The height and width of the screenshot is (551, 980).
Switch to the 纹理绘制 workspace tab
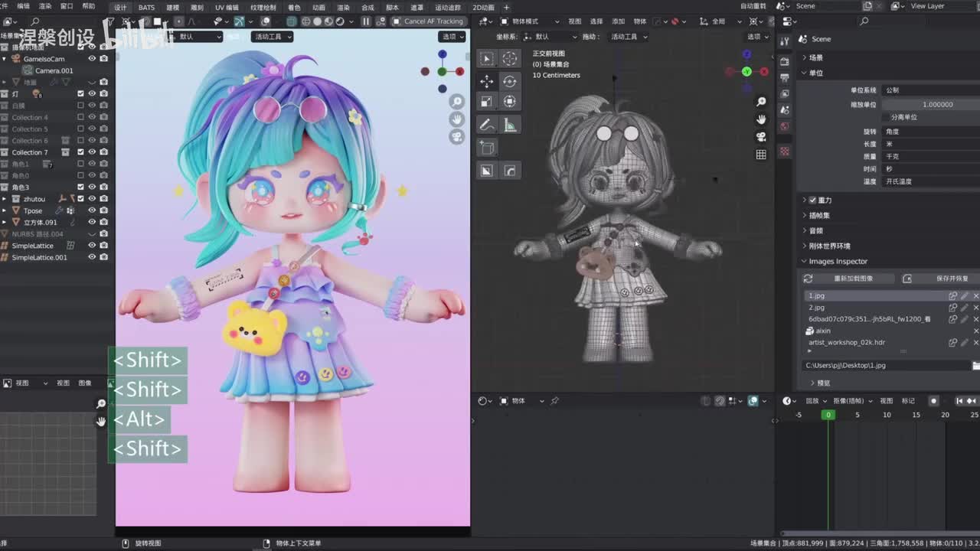tap(263, 7)
